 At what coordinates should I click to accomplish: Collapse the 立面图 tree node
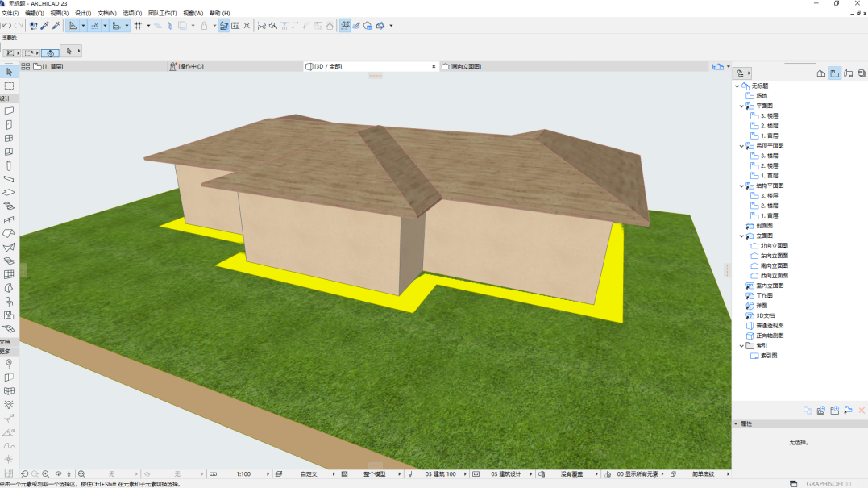pos(741,236)
